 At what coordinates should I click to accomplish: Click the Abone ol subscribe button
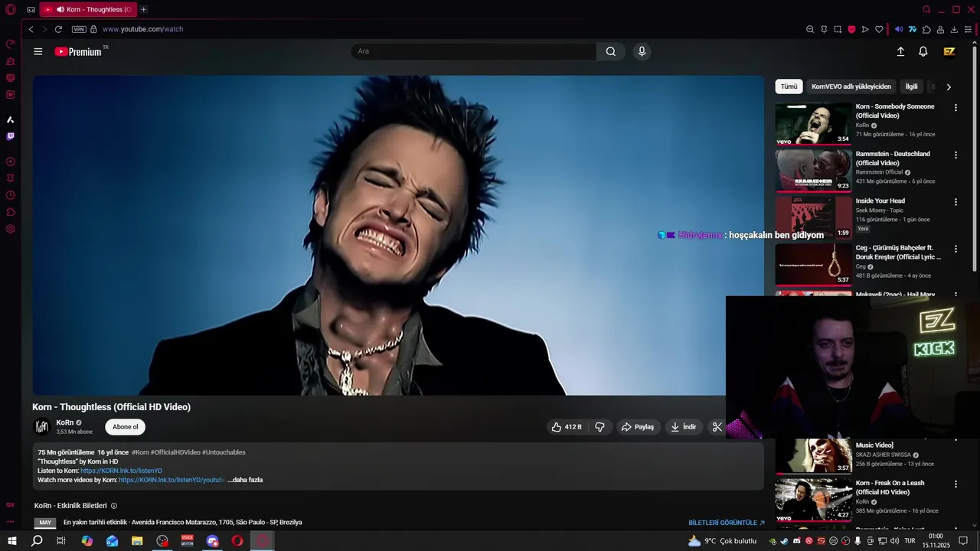(x=125, y=427)
